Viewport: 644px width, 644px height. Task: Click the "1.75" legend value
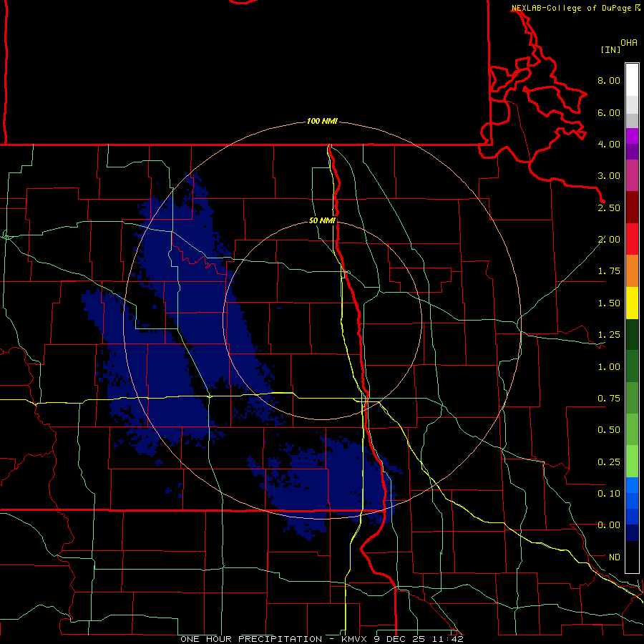pos(609,271)
